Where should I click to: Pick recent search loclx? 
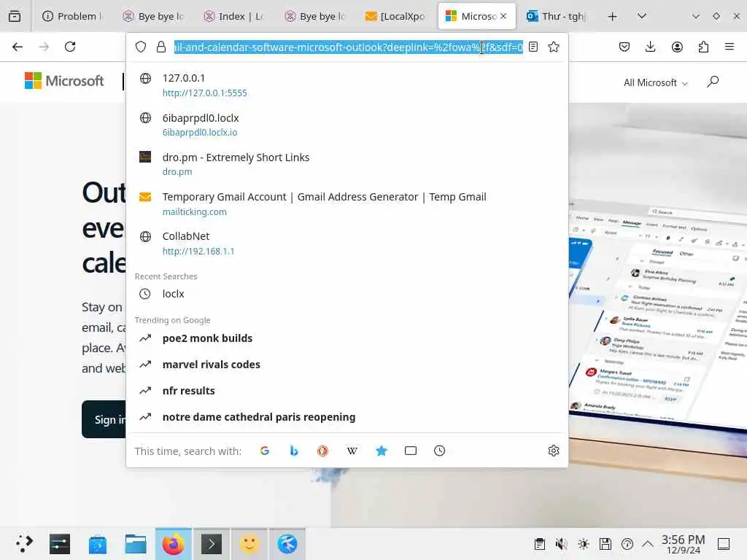point(347,294)
